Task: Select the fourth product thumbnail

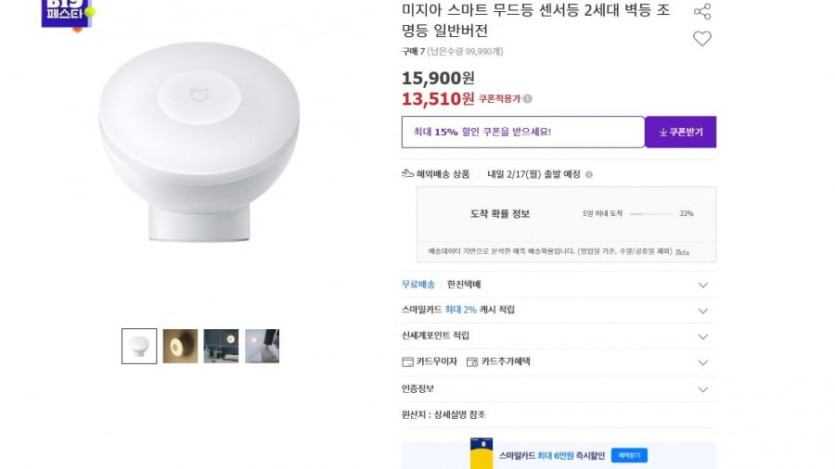Action: [262, 346]
